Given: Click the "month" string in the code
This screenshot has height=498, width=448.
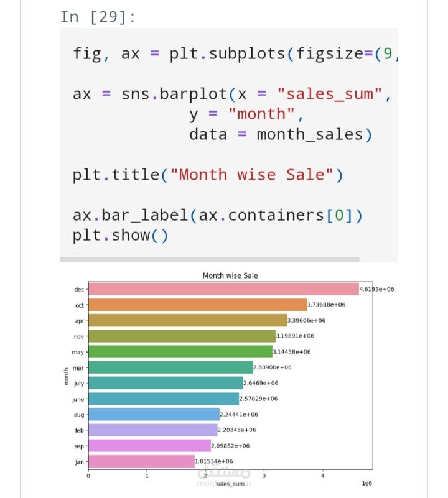Looking at the screenshot, I should pyautogui.click(x=261, y=114).
